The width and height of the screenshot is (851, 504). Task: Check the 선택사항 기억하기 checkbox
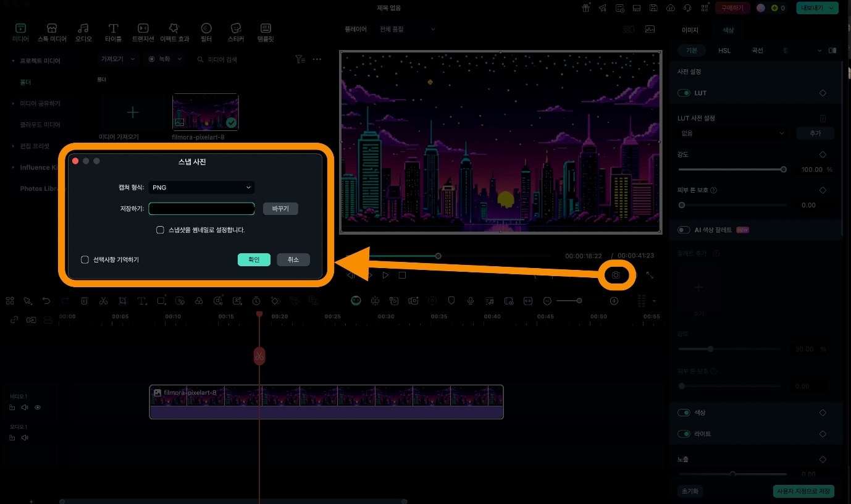85,260
